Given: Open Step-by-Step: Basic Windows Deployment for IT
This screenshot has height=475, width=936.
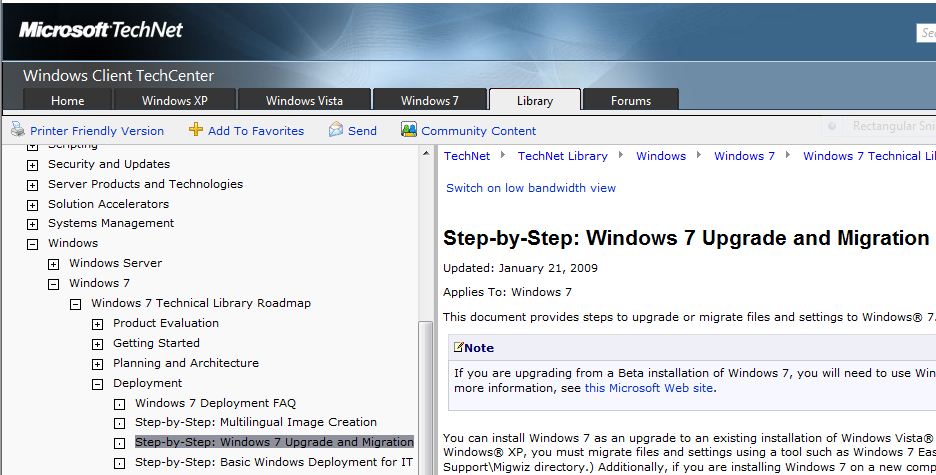Looking at the screenshot, I should (x=273, y=462).
